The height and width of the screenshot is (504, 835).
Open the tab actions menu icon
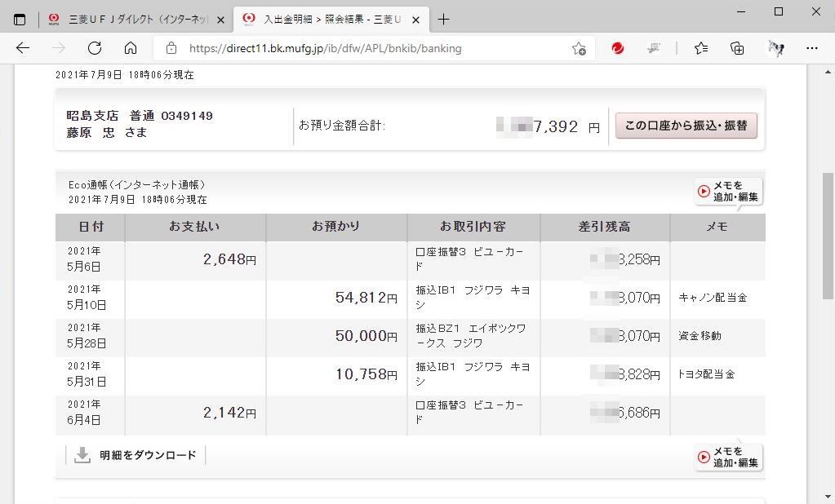19,20
